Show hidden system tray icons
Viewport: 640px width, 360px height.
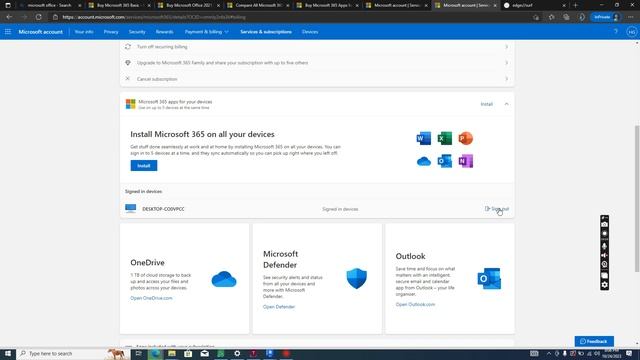point(549,353)
